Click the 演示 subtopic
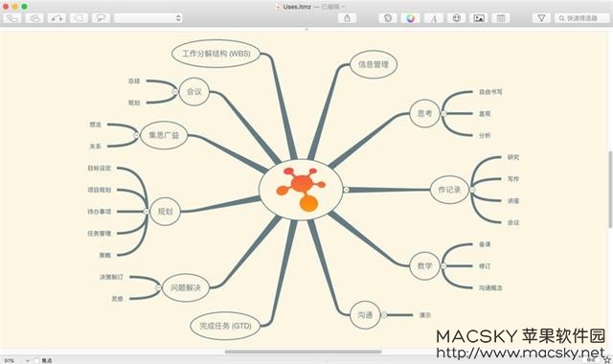613x364 pixels. [425, 315]
